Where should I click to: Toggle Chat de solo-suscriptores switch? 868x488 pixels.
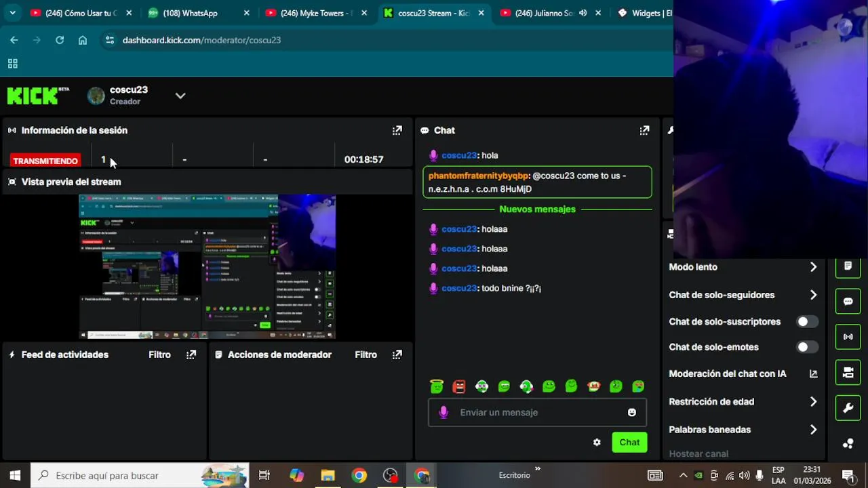pos(807,322)
